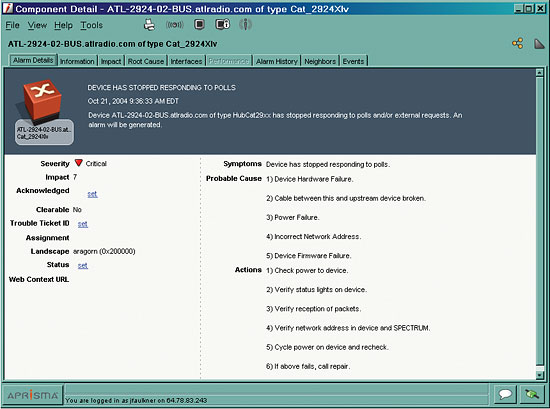
Task: Click the 'Power Failure' probable cause
Action: (x=293, y=217)
